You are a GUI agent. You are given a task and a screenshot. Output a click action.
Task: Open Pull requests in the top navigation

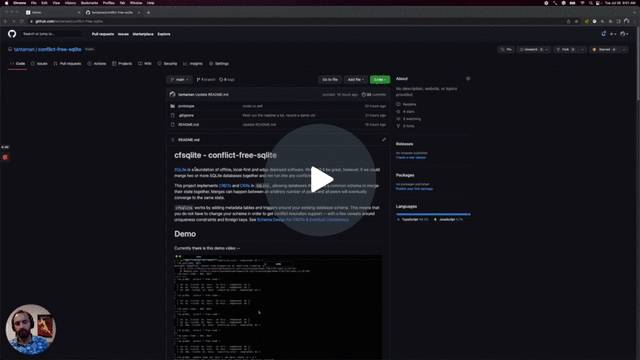103,34
